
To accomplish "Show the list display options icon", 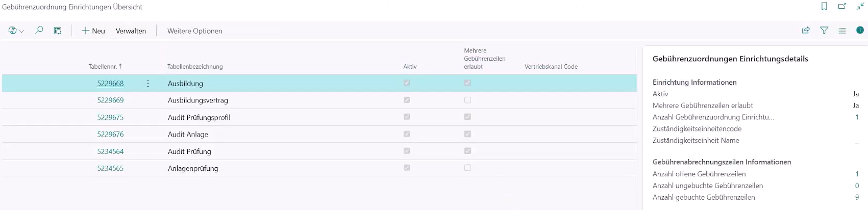I will click(x=842, y=31).
